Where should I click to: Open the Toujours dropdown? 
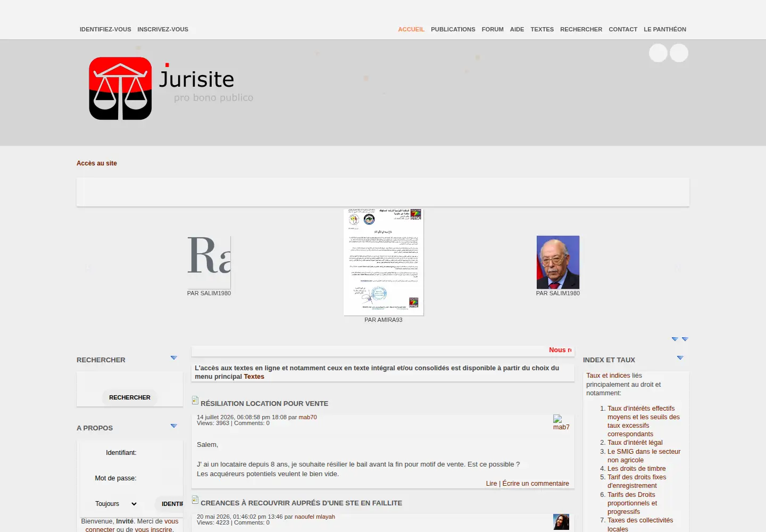(116, 504)
